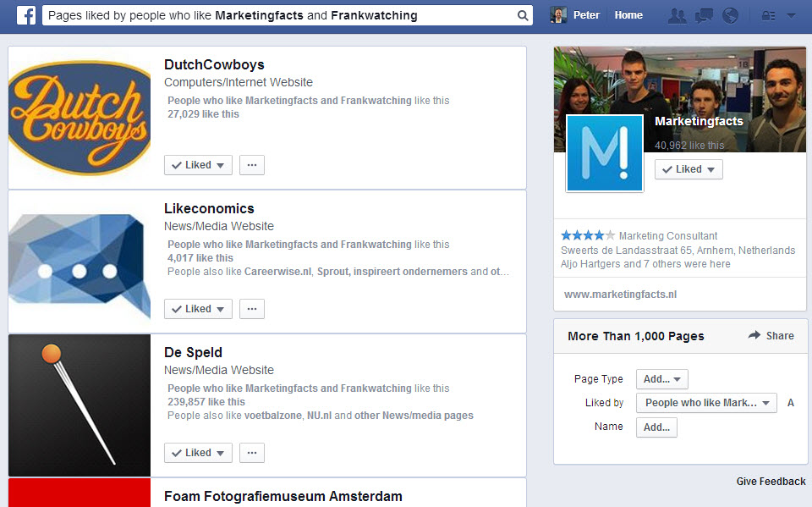The image size is (812, 507).
Task: Open more options for DutchCowboys
Action: click(x=251, y=165)
